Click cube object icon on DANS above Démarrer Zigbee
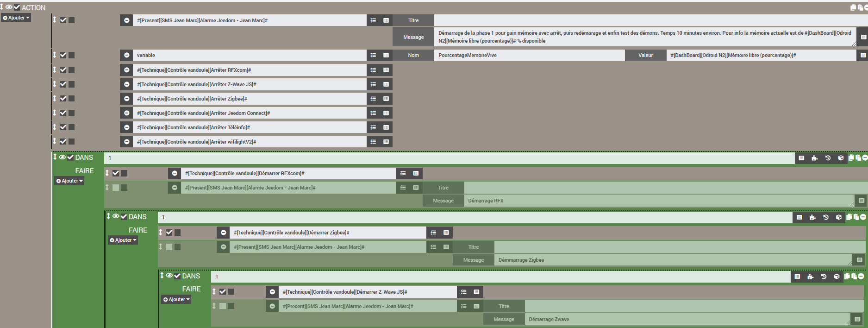868x328 pixels. pos(839,217)
